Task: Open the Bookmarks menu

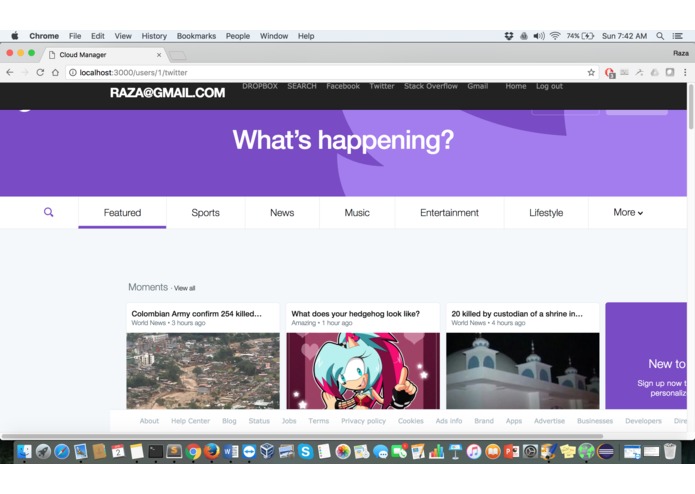Action: (196, 36)
